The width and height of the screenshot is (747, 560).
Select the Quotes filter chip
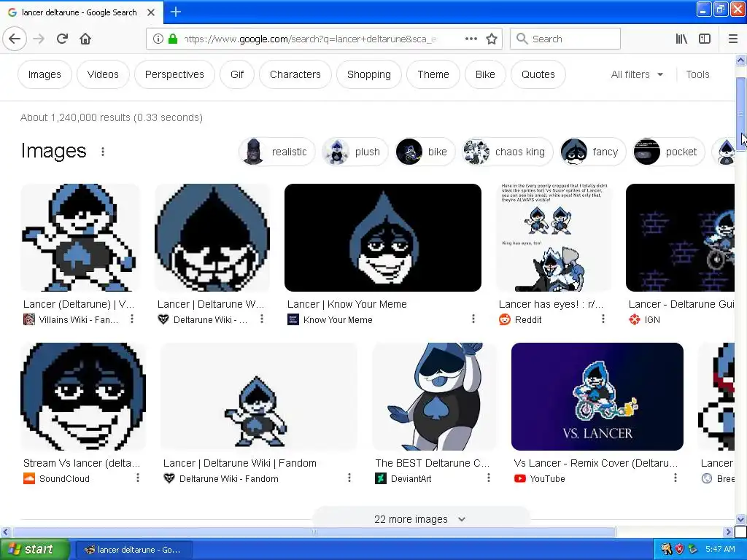[x=538, y=74]
